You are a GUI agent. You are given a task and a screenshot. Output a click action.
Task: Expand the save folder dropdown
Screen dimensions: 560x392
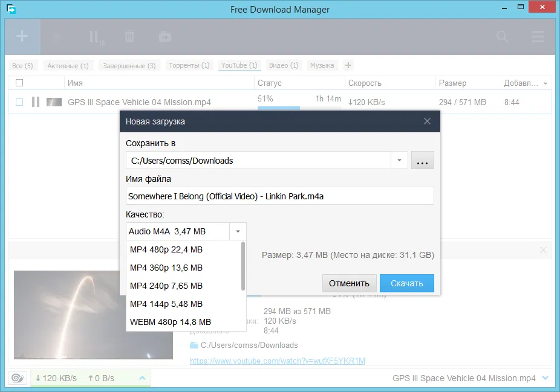(399, 160)
